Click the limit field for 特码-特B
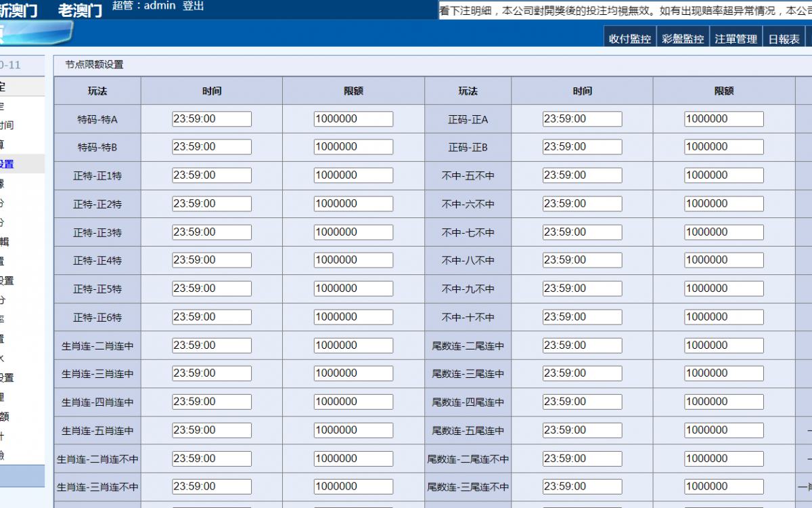 pyautogui.click(x=353, y=147)
